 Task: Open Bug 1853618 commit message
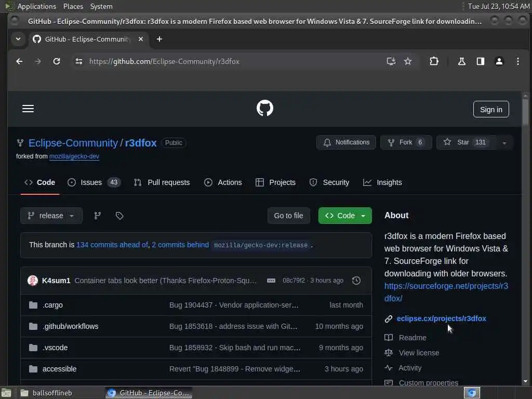click(233, 326)
